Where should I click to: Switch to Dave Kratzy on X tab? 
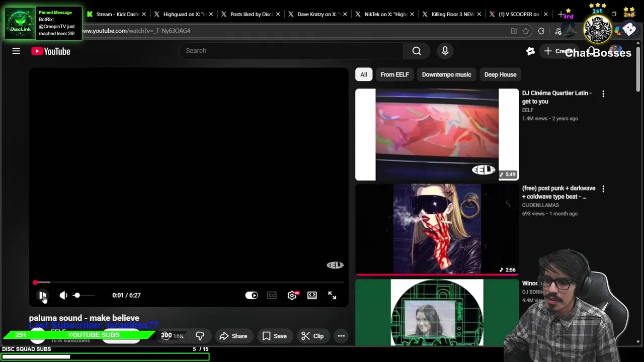pyautogui.click(x=318, y=14)
